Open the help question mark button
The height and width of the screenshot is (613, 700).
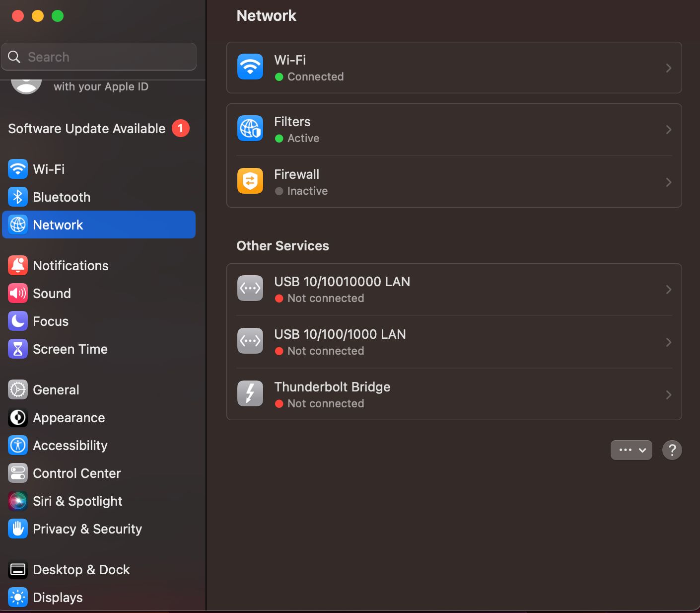672,450
